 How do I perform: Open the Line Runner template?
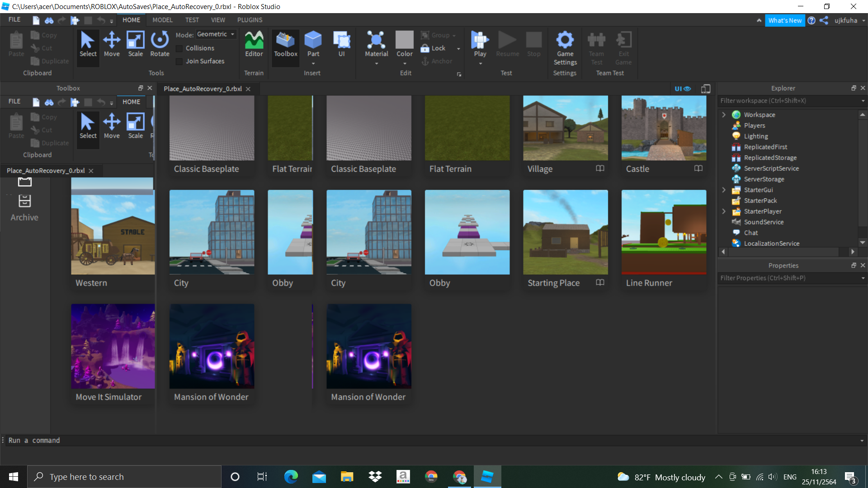pyautogui.click(x=663, y=232)
